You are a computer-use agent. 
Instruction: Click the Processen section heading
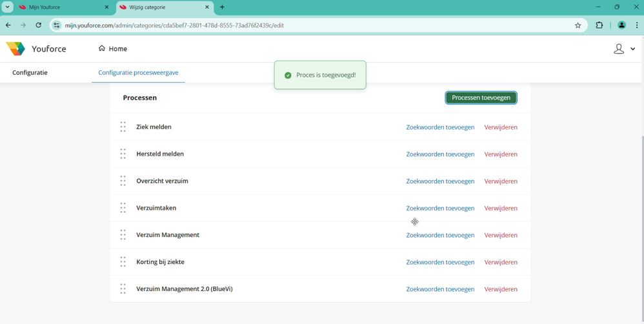[139, 97]
